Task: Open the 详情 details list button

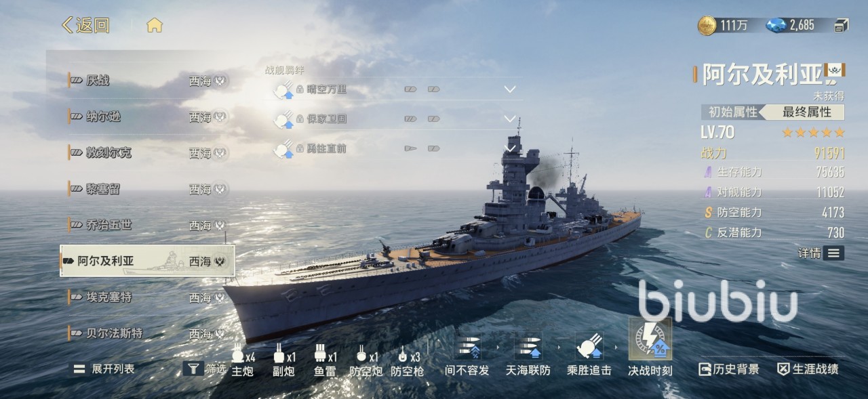Action: [821, 253]
